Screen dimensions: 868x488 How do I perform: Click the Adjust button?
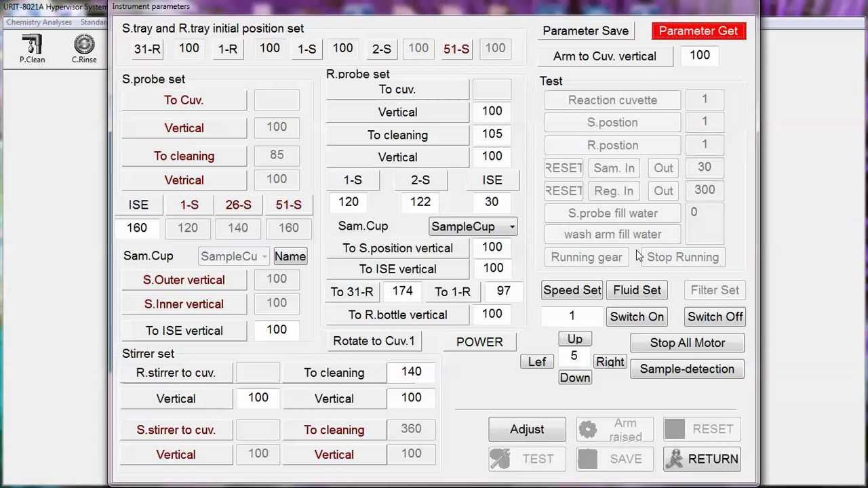point(527,429)
